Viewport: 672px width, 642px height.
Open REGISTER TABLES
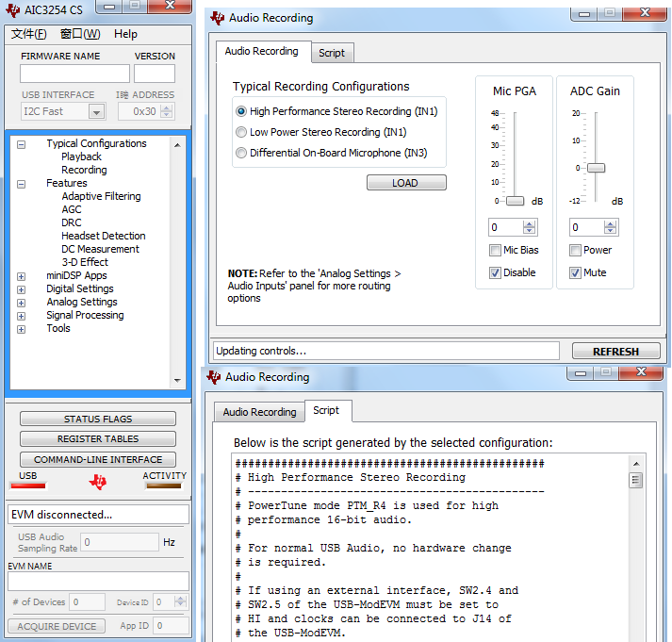coord(98,439)
